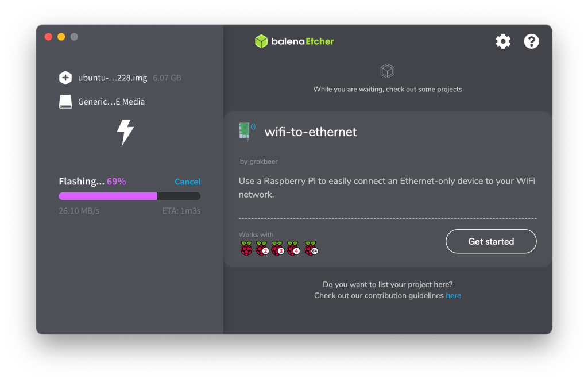Click the Raspberry Pi 64 badge icon
Image resolution: width=588 pixels, height=382 pixels.
311,249
